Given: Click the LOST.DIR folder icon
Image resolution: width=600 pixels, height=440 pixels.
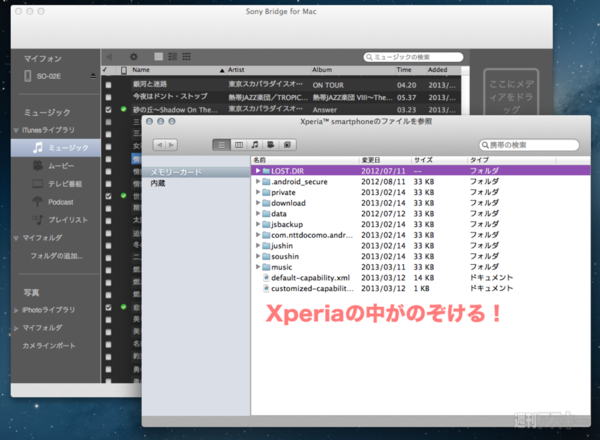Looking at the screenshot, I should point(266,171).
